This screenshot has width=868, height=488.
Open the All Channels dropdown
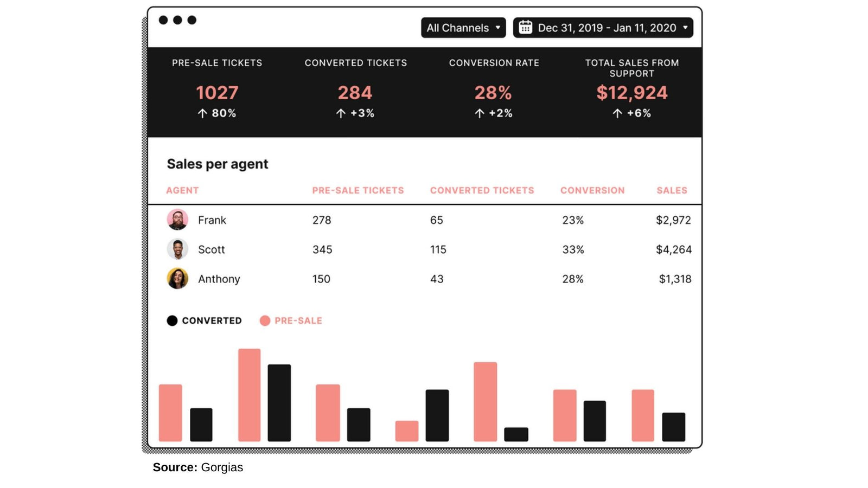(463, 28)
